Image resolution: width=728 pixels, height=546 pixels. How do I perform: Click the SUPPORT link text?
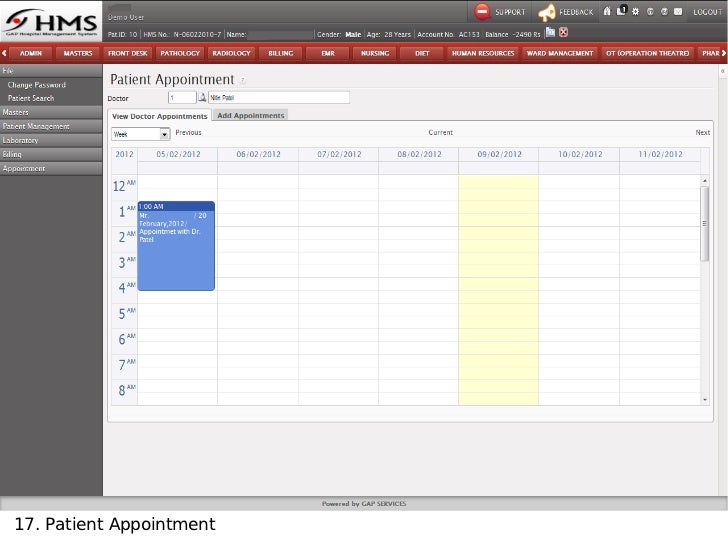pyautogui.click(x=510, y=12)
